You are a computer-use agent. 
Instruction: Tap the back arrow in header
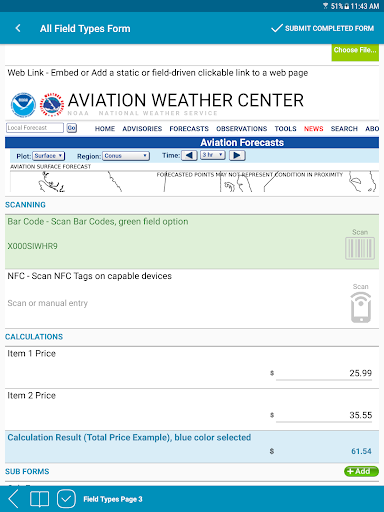click(x=18, y=28)
